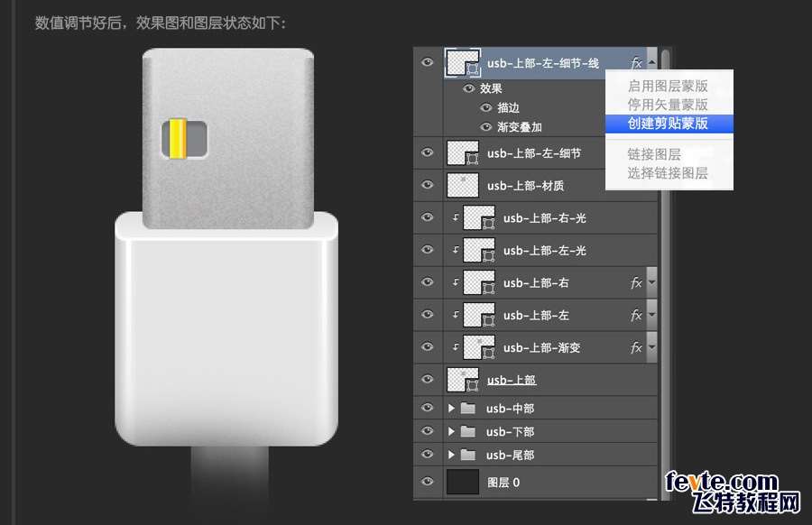Hide the usb-上部-左-光 layer
The width and height of the screenshot is (812, 525).
(x=428, y=250)
